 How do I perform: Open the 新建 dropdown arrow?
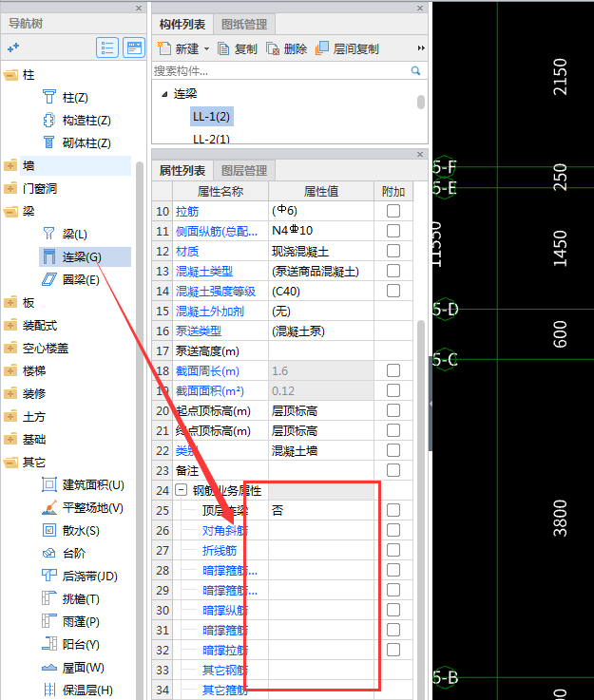pos(206,48)
